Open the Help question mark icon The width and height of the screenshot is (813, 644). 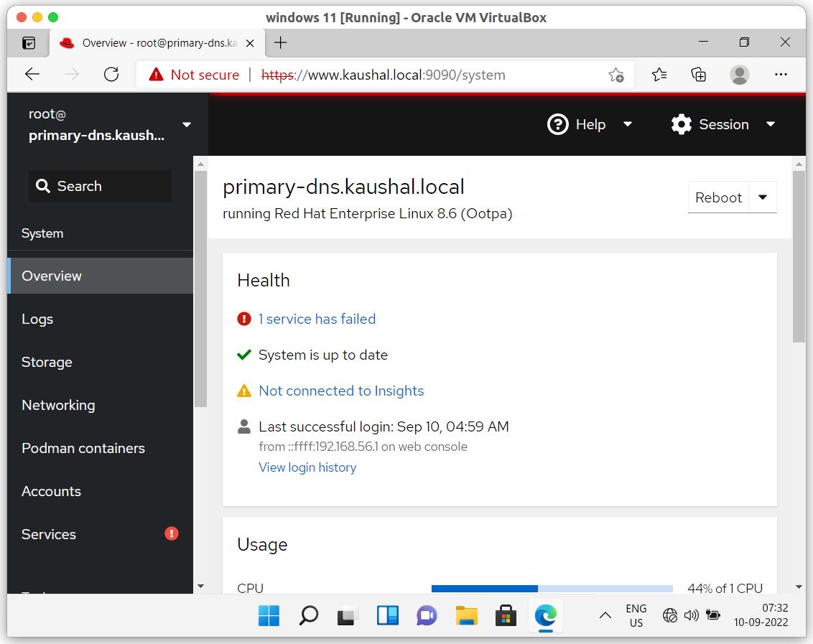(558, 124)
